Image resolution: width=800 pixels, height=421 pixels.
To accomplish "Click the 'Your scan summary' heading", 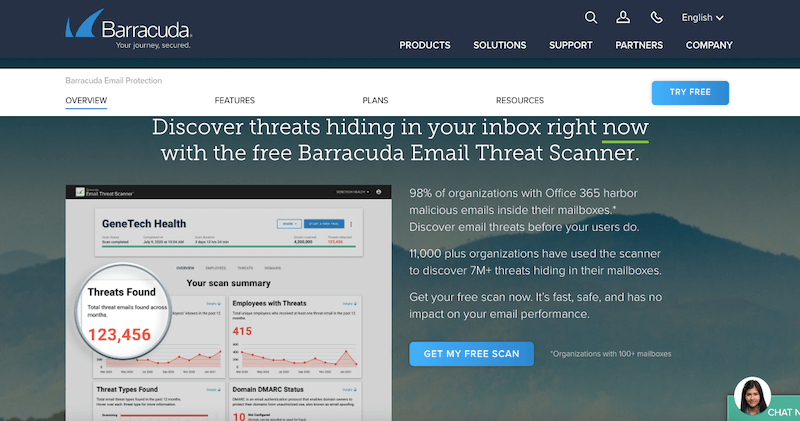I will pyautogui.click(x=229, y=283).
